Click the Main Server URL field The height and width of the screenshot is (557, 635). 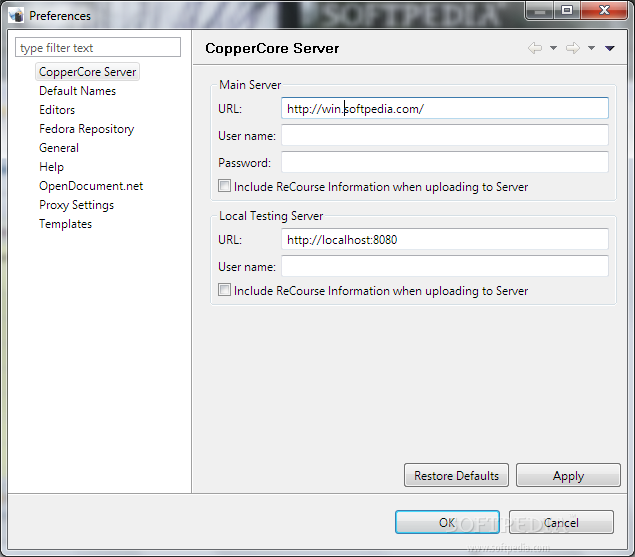pos(445,108)
